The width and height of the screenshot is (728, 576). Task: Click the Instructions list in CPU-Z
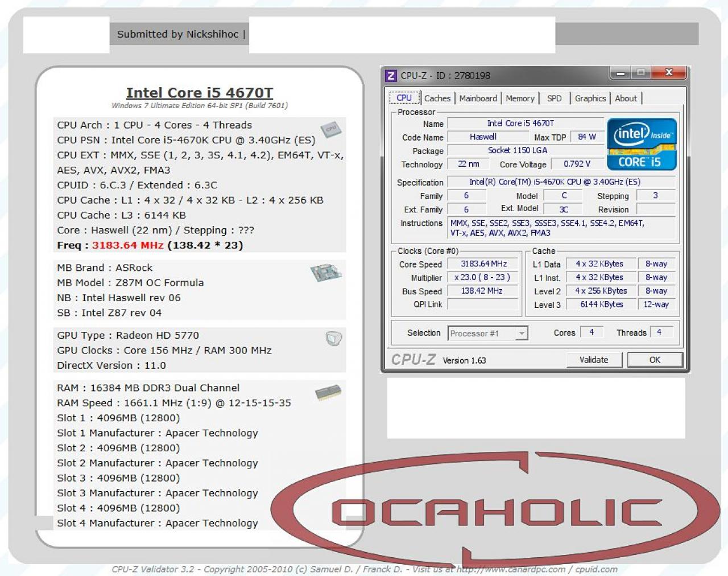[x=562, y=228]
